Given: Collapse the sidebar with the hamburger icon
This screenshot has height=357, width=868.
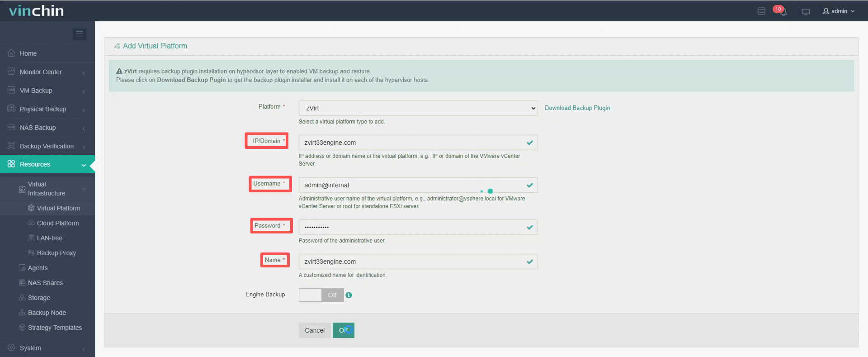Looking at the screenshot, I should (80, 34).
